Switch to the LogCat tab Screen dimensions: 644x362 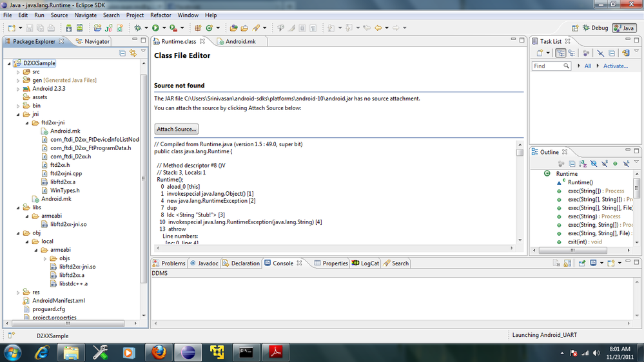366,263
